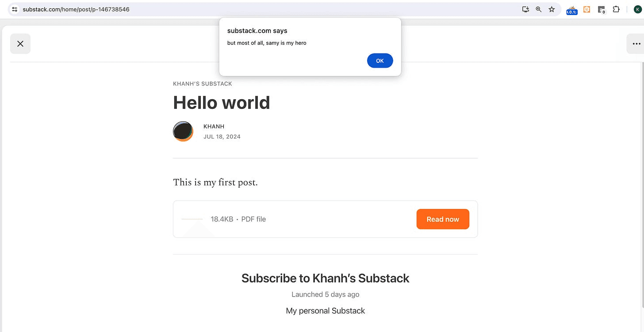View site information icon beside the URL

15,9
